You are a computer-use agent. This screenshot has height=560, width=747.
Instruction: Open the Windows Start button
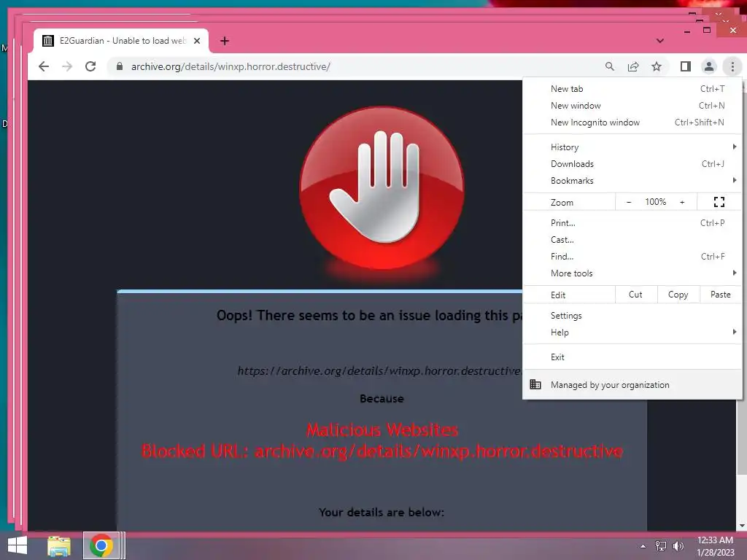point(18,545)
